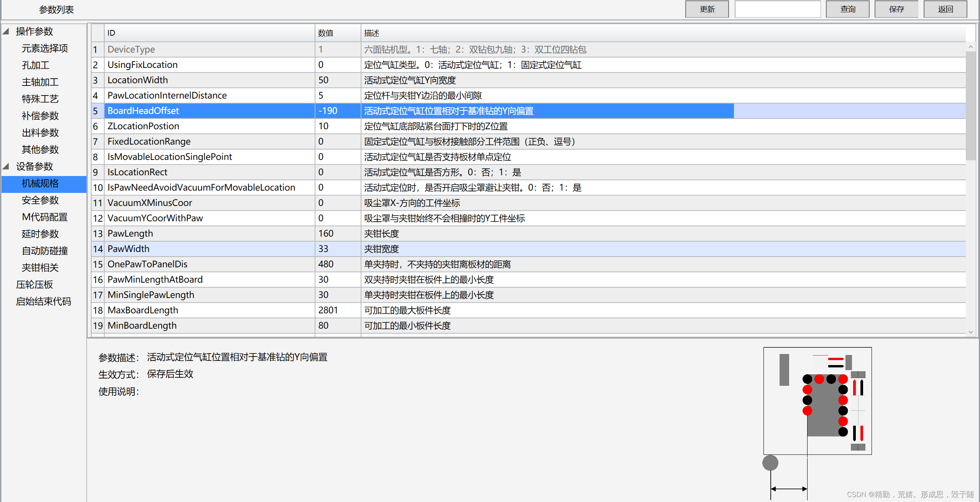
Task: Open 其他参数 in the tree
Action: tap(40, 150)
